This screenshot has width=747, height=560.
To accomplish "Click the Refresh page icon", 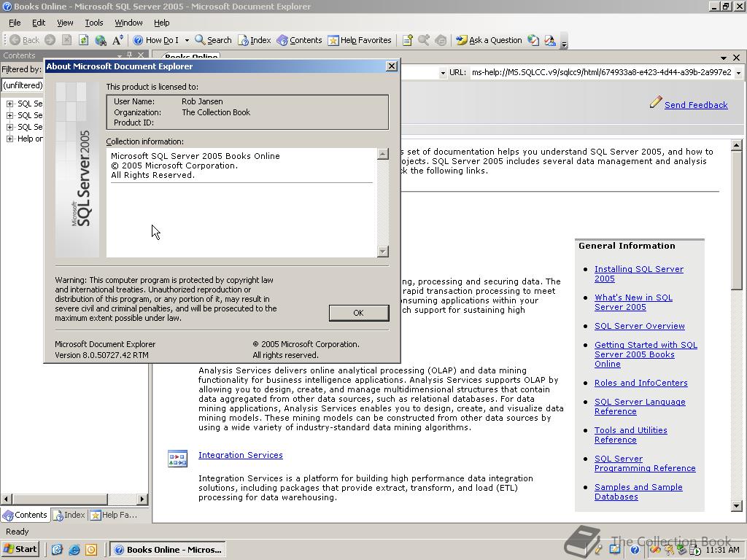I will 83,40.
